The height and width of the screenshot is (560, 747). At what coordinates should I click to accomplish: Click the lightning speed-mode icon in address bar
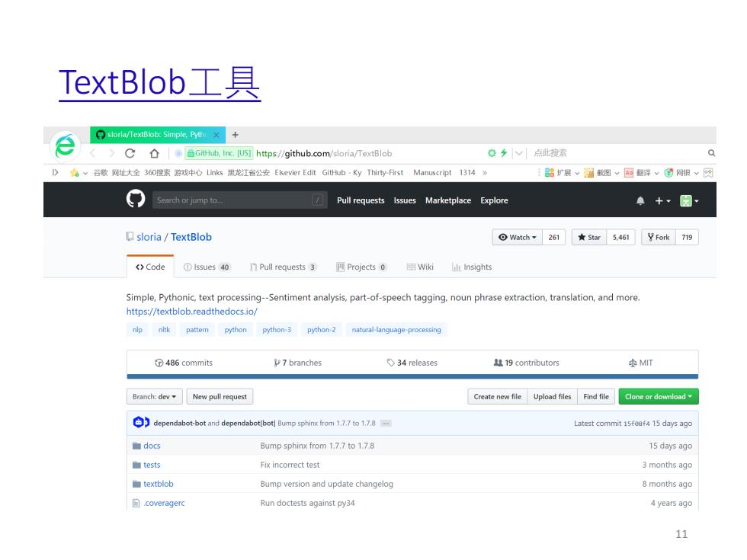(504, 153)
